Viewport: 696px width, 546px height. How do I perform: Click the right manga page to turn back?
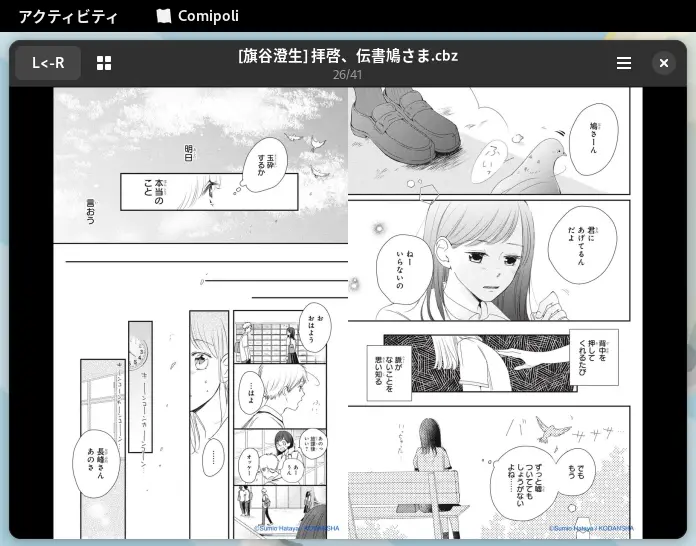[495, 313]
